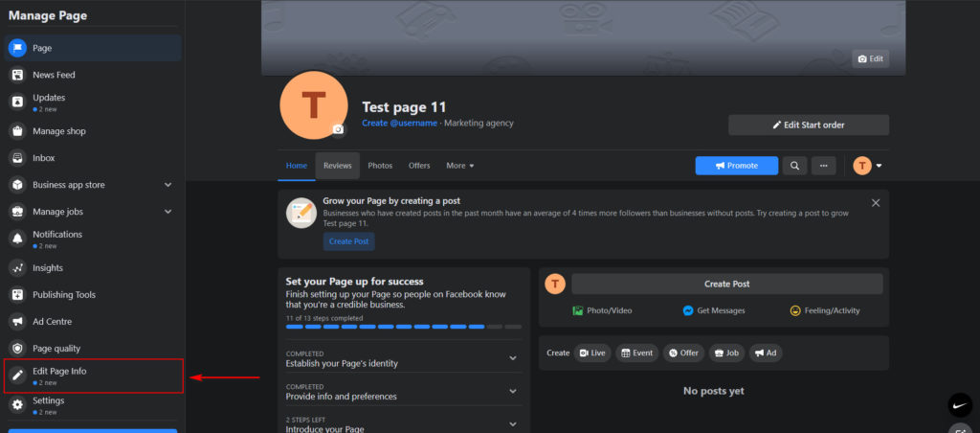Open the Page flag icon in sidebar

[17, 48]
